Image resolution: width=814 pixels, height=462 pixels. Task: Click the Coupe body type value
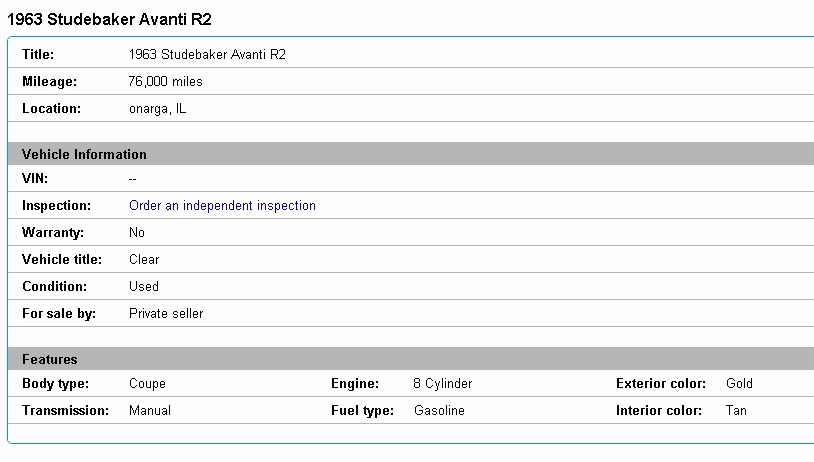pos(147,384)
